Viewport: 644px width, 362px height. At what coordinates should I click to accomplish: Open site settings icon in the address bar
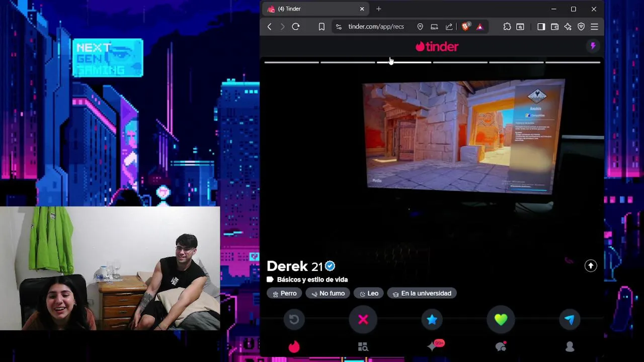coord(339,27)
